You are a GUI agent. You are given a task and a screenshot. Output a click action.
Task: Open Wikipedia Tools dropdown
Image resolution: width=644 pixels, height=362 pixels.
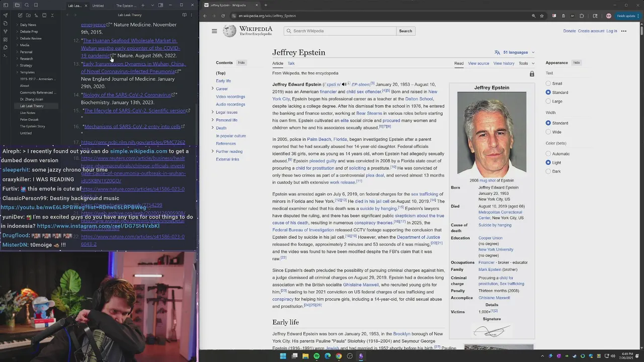[x=527, y=63]
